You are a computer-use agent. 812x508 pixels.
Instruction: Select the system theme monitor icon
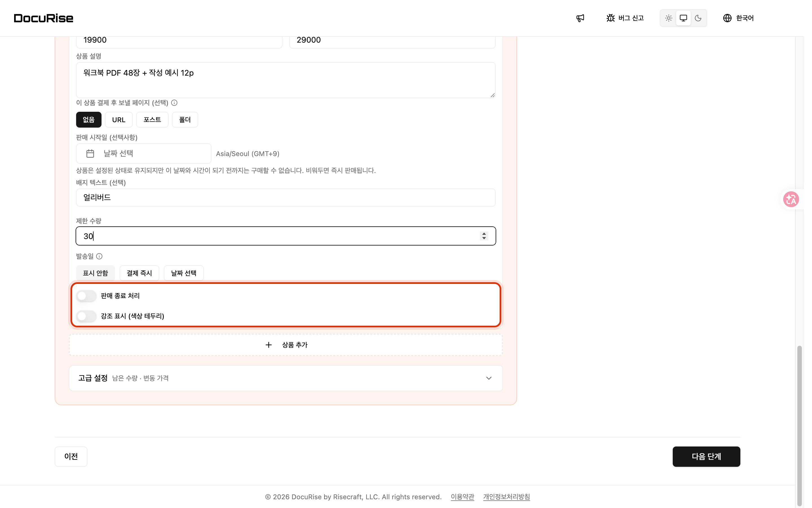coord(683,18)
